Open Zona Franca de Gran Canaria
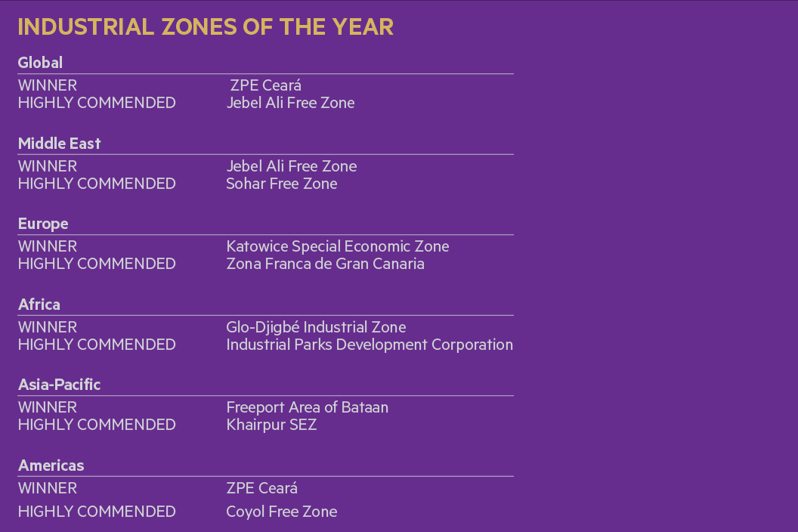The width and height of the screenshot is (798, 532). (325, 264)
